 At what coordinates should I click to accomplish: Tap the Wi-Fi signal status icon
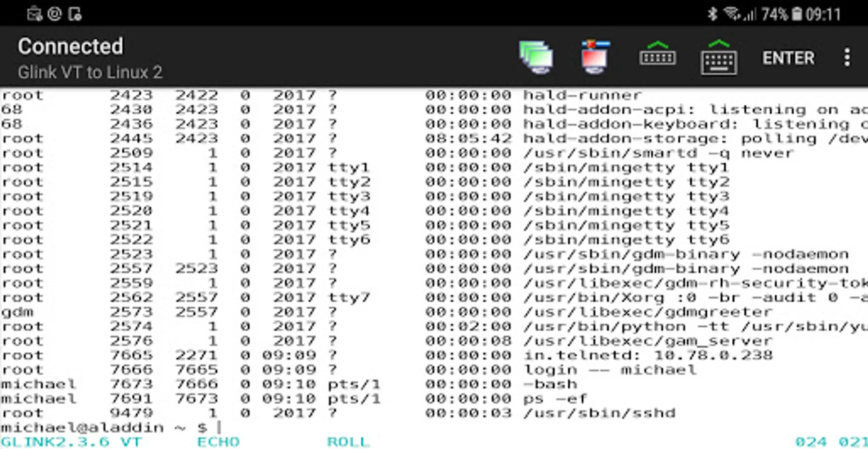[x=732, y=14]
